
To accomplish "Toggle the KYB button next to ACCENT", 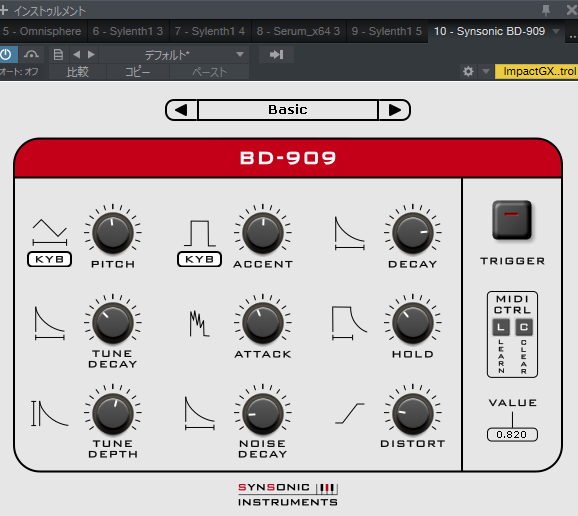I will coord(199,259).
